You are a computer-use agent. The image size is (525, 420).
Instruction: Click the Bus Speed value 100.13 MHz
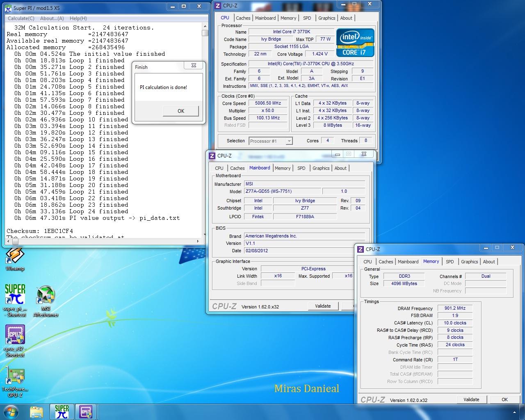tap(268, 118)
